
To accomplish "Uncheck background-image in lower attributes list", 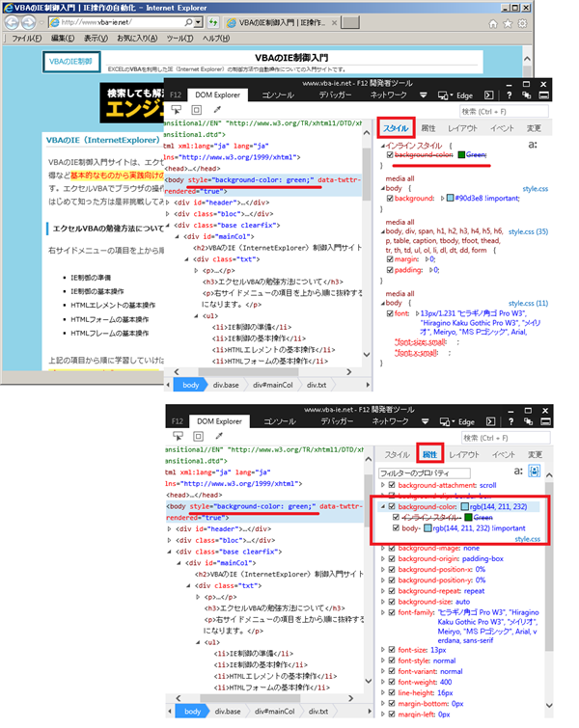I will click(392, 549).
